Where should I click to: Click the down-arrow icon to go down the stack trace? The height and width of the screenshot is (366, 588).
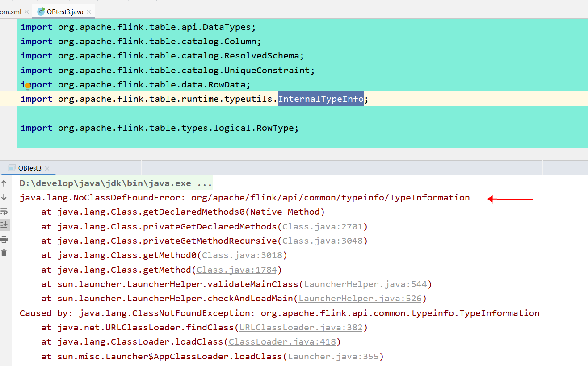4,197
